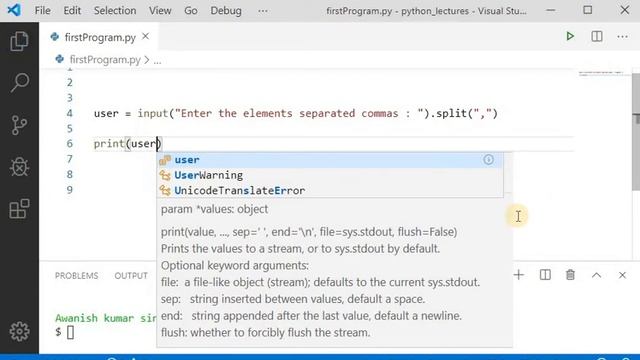Maximize panel with up chevron

[596, 275]
